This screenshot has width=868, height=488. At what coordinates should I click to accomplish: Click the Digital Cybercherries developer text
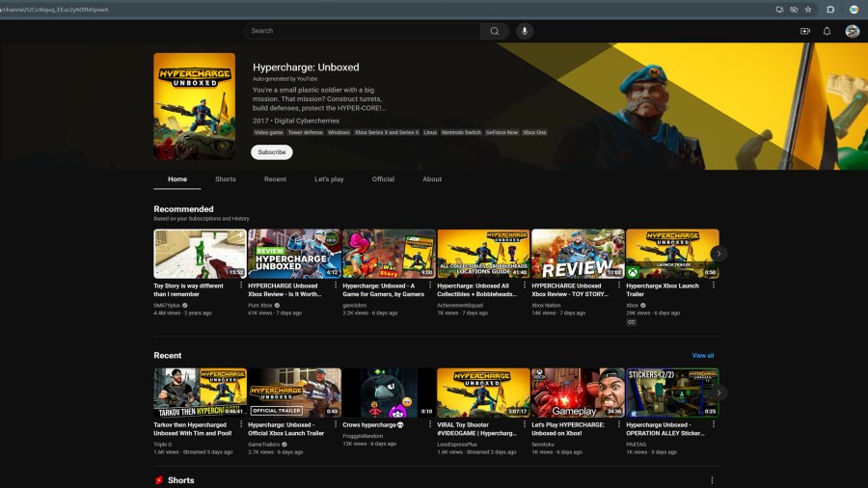tap(307, 121)
